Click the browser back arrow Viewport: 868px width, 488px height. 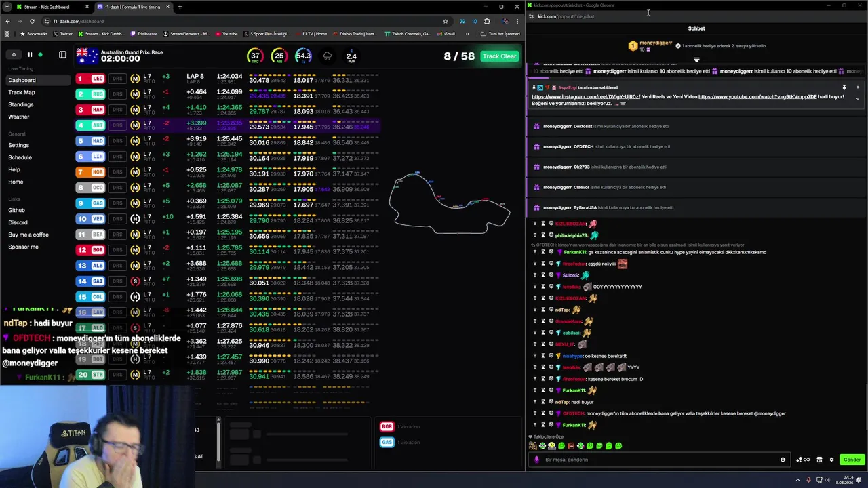pyautogui.click(x=7, y=21)
